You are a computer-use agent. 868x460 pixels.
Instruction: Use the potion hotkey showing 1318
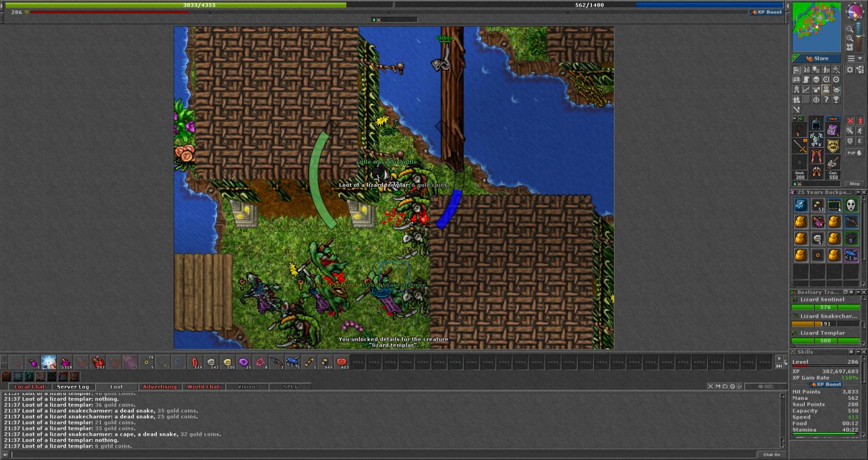(x=65, y=362)
